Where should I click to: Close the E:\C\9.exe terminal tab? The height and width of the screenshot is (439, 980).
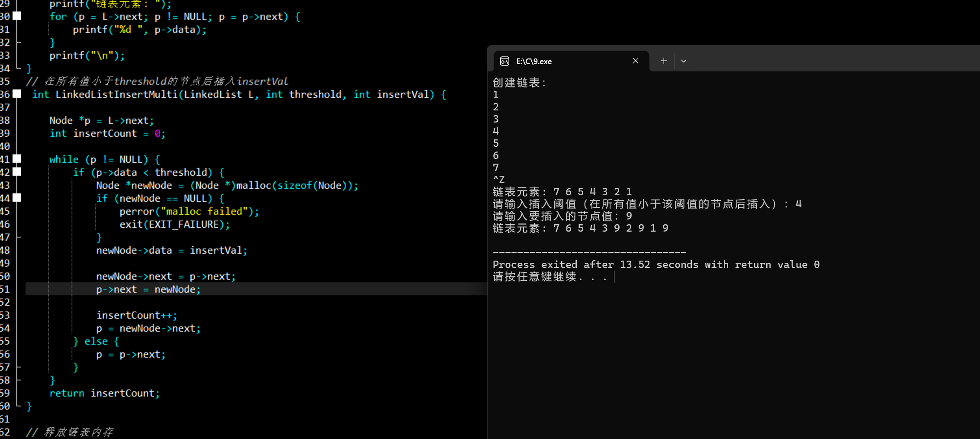pos(636,61)
